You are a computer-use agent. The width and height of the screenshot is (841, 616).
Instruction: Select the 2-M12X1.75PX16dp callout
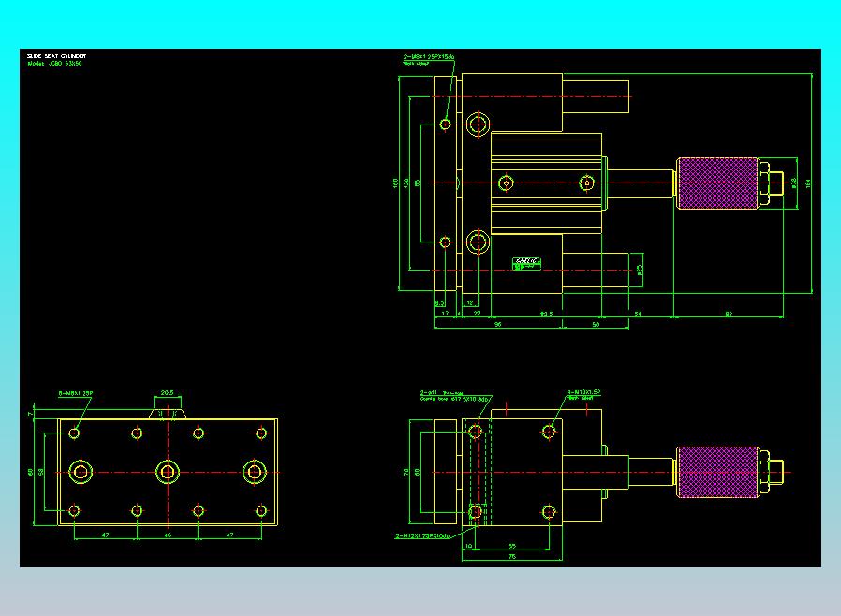tap(422, 535)
